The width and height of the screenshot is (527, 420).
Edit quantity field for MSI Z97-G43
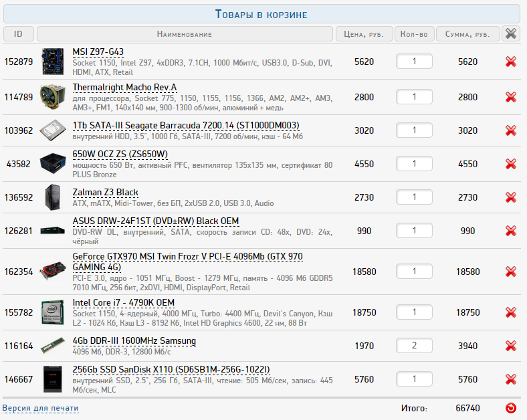coord(414,62)
